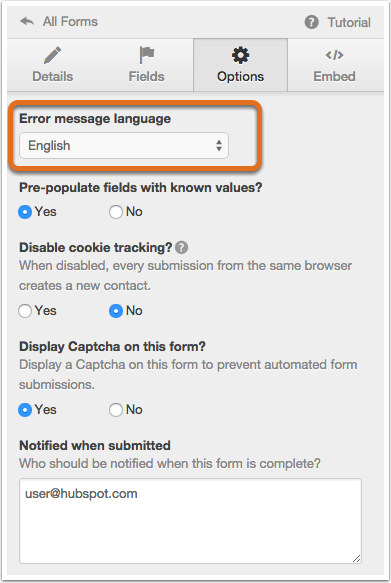Click the flag icon for Fields
The image size is (391, 583).
click(x=146, y=55)
